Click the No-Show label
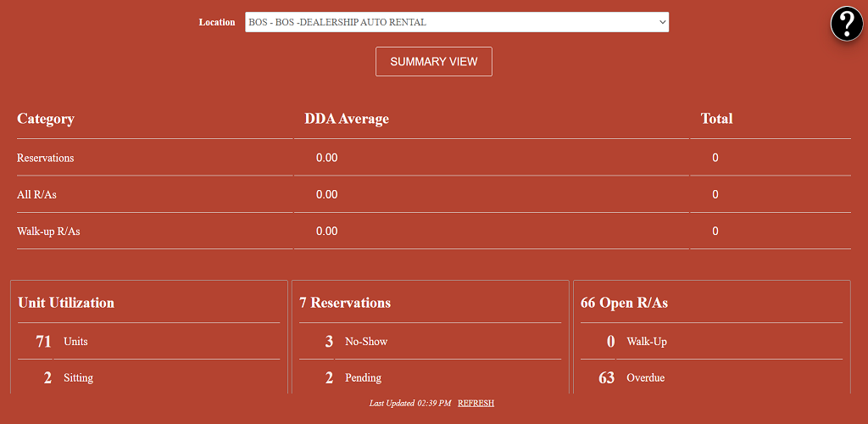The width and height of the screenshot is (868, 424). tap(366, 342)
